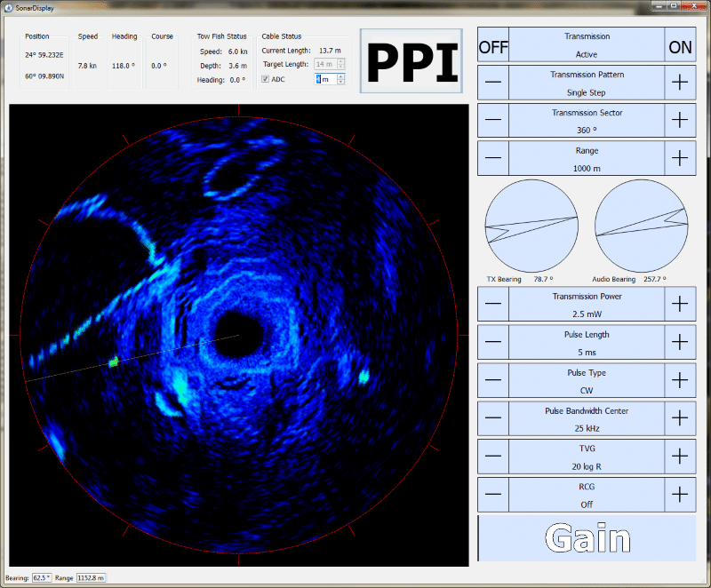Decrease Transmission Power with its minus icon
This screenshot has width=711, height=588.
coord(492,303)
